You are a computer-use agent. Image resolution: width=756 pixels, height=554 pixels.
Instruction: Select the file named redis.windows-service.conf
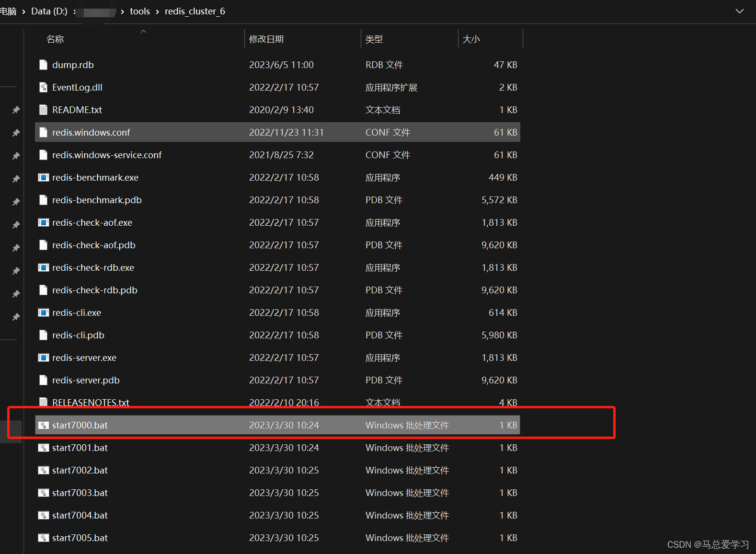pyautogui.click(x=107, y=155)
